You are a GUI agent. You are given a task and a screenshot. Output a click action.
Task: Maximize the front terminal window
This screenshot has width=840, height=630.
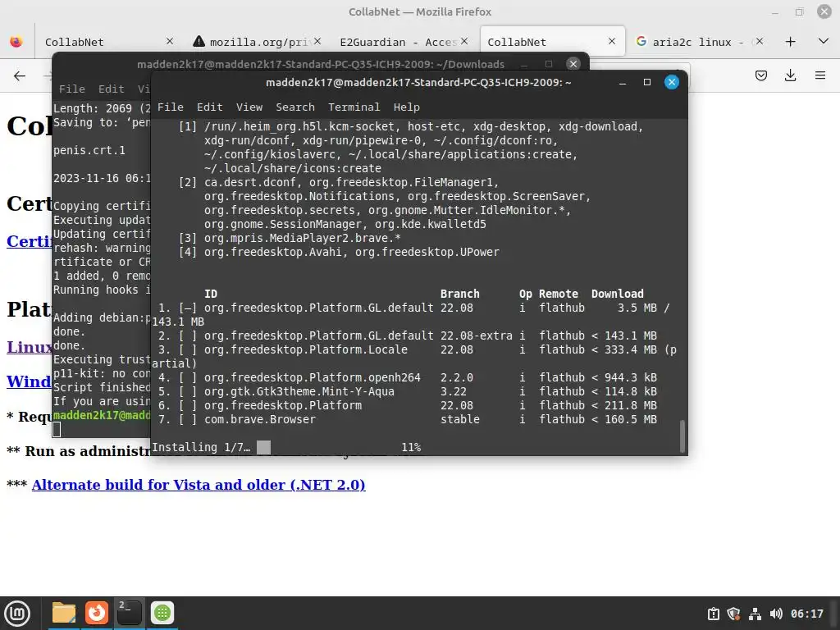point(647,83)
